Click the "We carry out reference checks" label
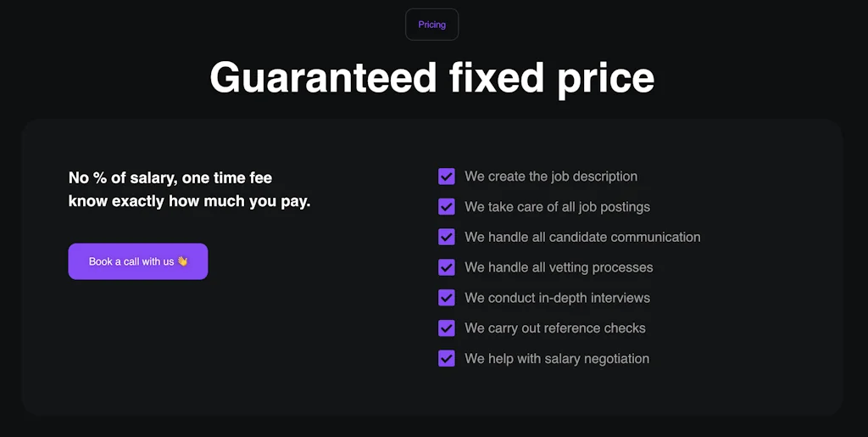This screenshot has height=437, width=868. (x=555, y=328)
